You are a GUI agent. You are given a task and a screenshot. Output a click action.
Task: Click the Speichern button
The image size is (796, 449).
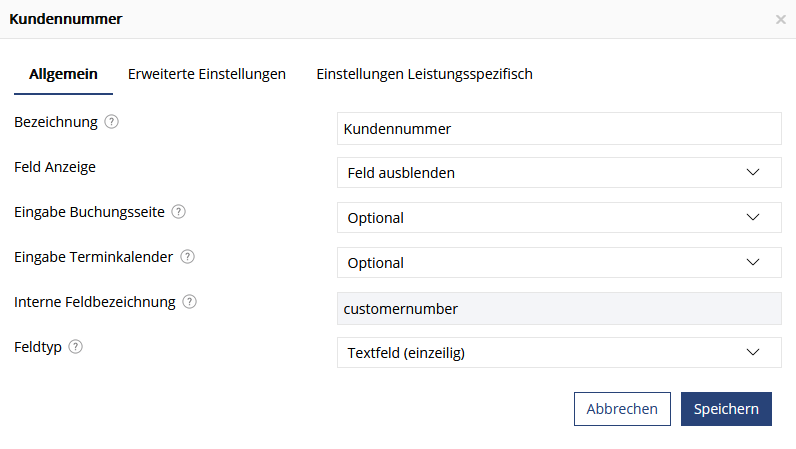(726, 409)
